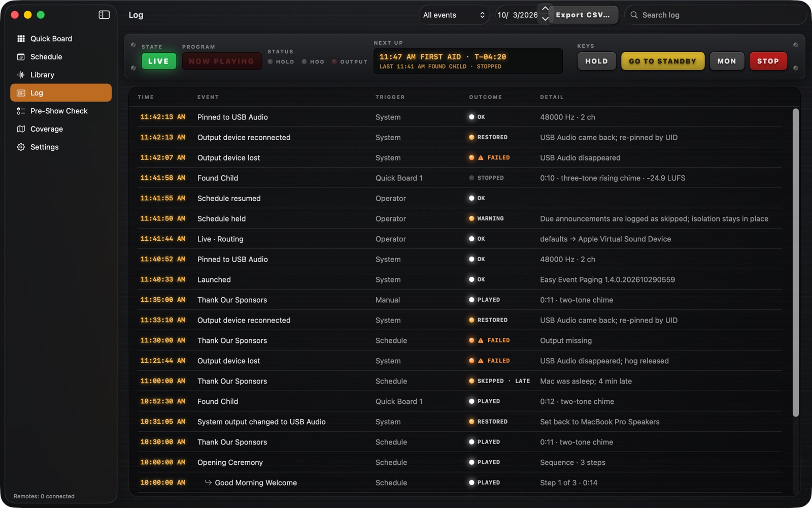Click the Quick Board grid icon
This screenshot has height=508, width=812.
tap(21, 39)
